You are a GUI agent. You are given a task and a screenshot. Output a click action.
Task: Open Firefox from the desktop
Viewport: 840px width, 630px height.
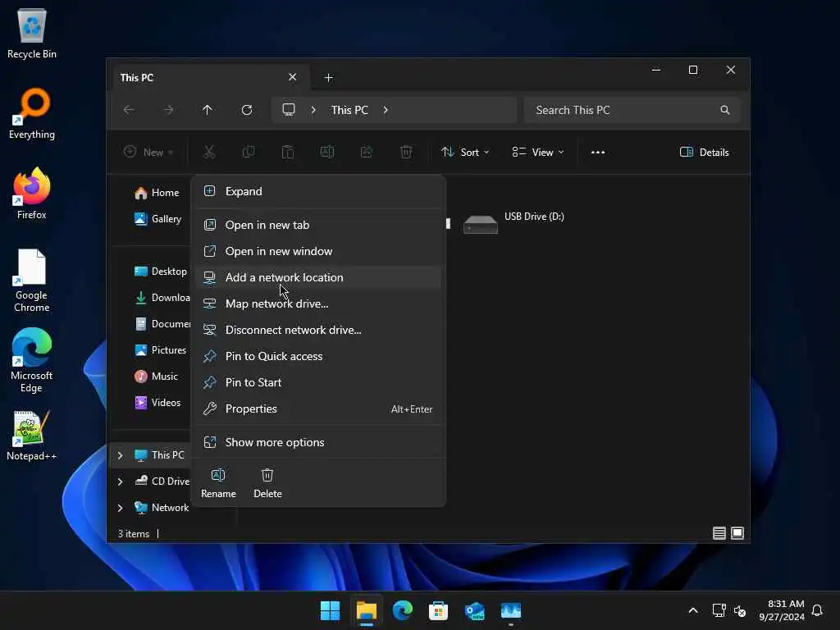[32, 193]
